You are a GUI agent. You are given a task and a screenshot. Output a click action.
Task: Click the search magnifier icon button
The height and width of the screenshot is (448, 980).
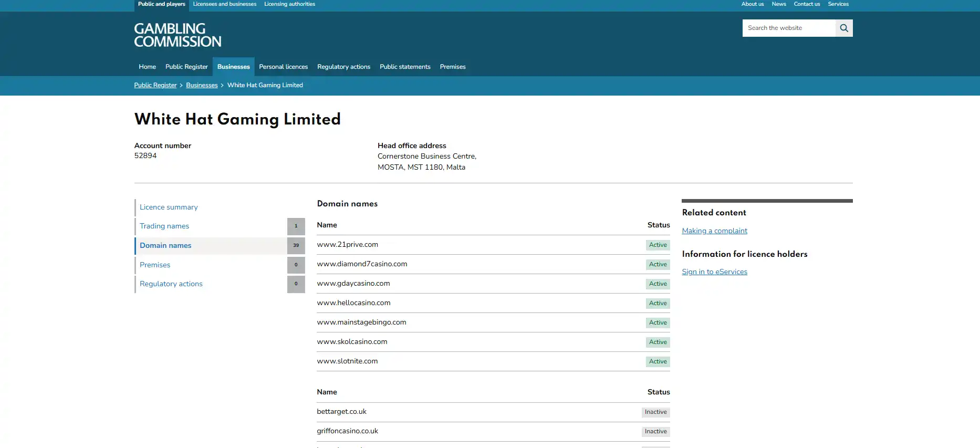click(844, 28)
